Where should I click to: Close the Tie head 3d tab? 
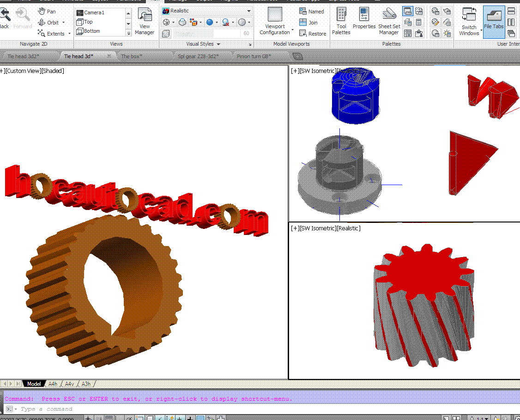coord(109,56)
